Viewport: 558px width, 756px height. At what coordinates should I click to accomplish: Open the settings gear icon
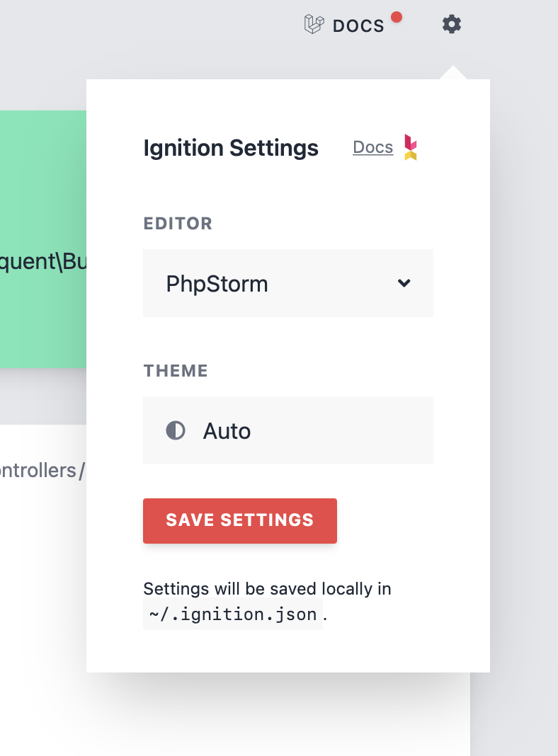pyautogui.click(x=451, y=24)
